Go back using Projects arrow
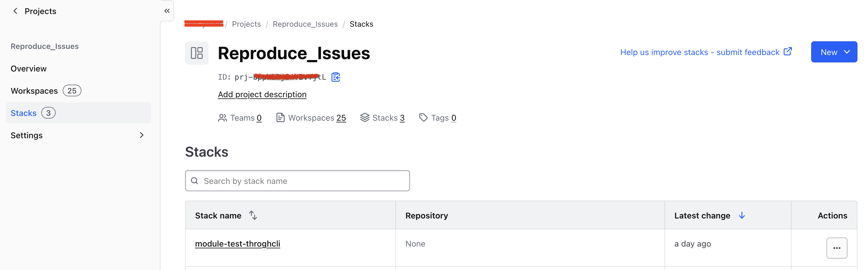Image resolution: width=868 pixels, height=270 pixels. coord(15,11)
